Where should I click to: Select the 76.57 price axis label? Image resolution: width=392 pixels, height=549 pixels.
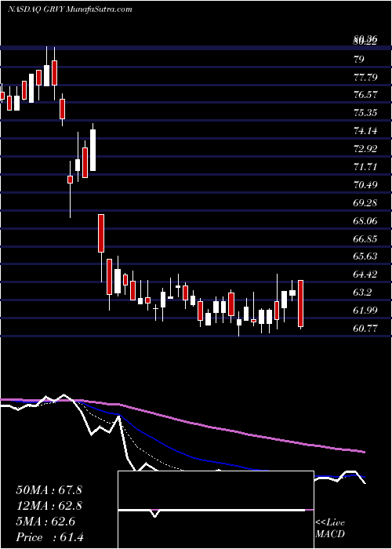366,95
